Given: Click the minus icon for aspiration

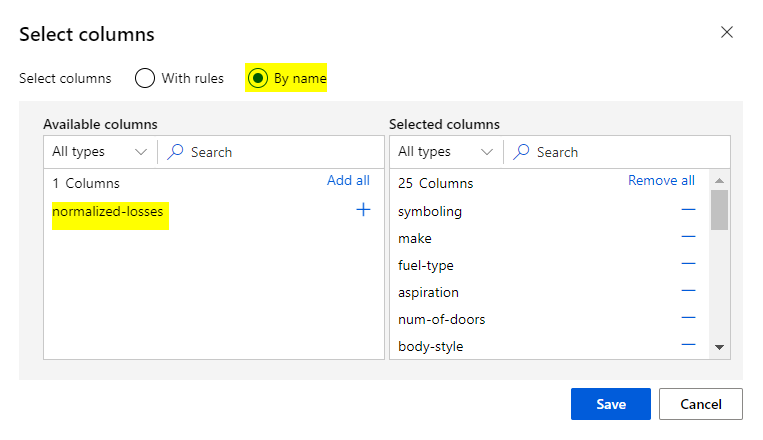Looking at the screenshot, I should [688, 291].
